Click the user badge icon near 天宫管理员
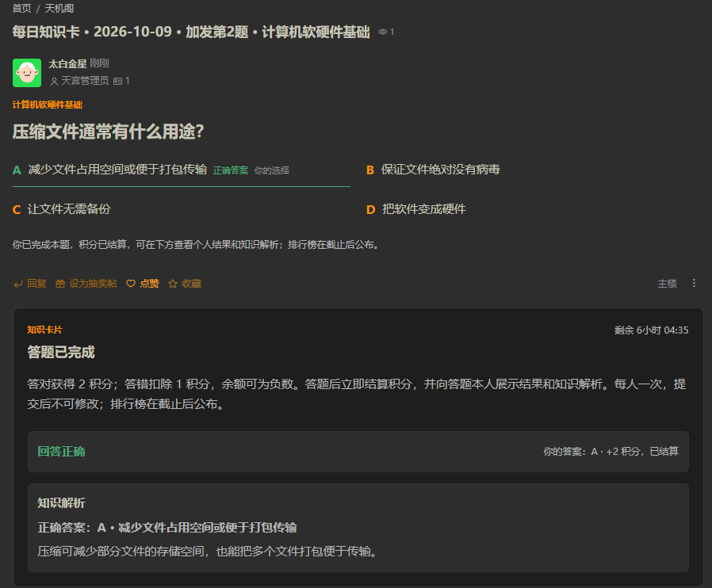 coord(54,81)
